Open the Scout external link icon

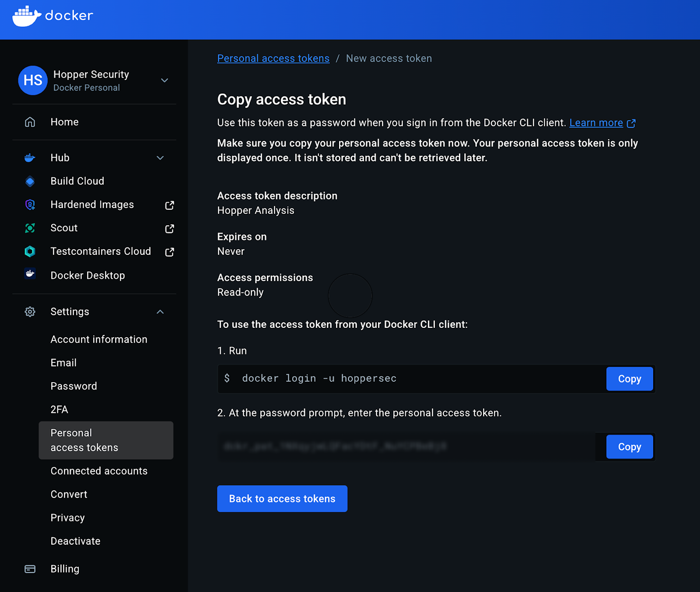click(x=170, y=229)
